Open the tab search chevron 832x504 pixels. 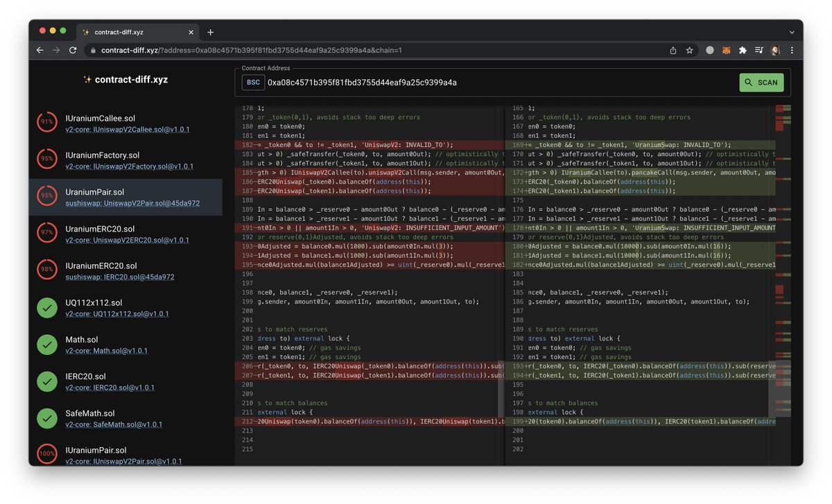[792, 32]
